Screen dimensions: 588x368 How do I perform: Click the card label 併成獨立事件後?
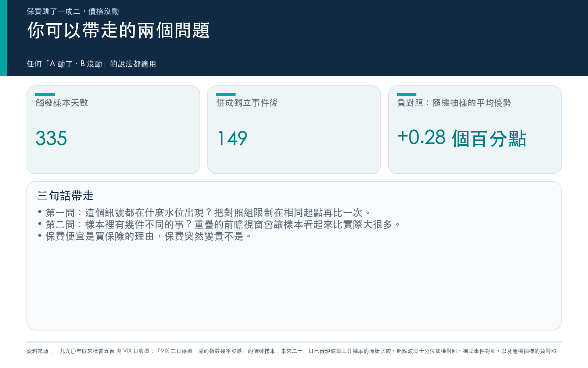247,103
